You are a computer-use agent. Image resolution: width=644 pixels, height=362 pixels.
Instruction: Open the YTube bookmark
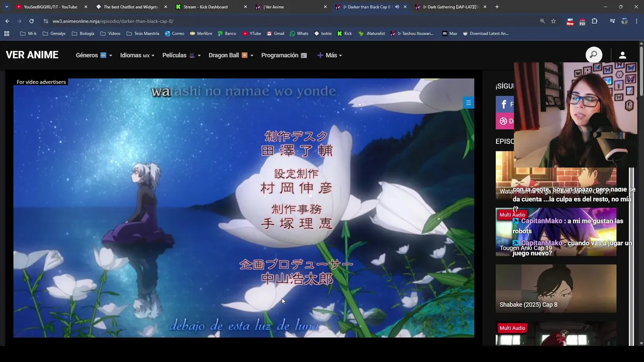252,34
